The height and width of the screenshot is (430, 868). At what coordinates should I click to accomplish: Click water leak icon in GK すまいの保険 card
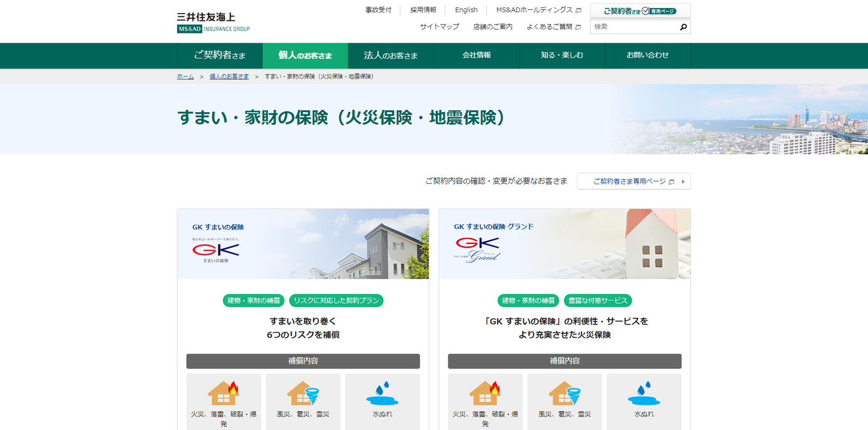pyautogui.click(x=382, y=393)
